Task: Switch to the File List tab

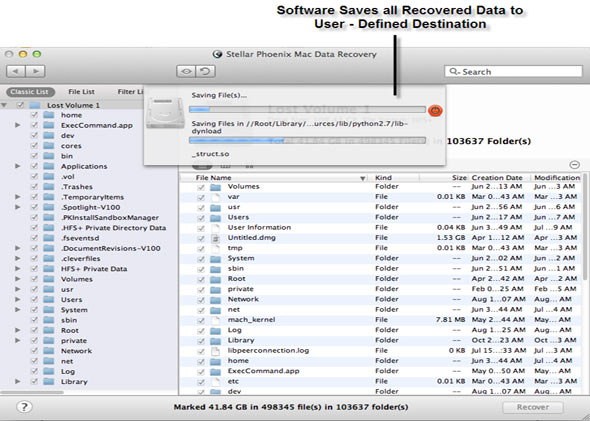Action: coord(81,92)
